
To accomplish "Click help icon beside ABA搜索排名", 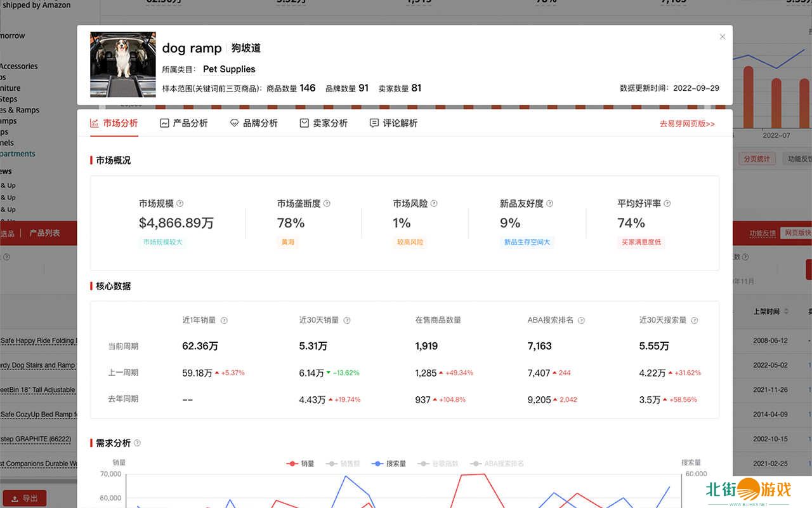I will pos(581,321).
